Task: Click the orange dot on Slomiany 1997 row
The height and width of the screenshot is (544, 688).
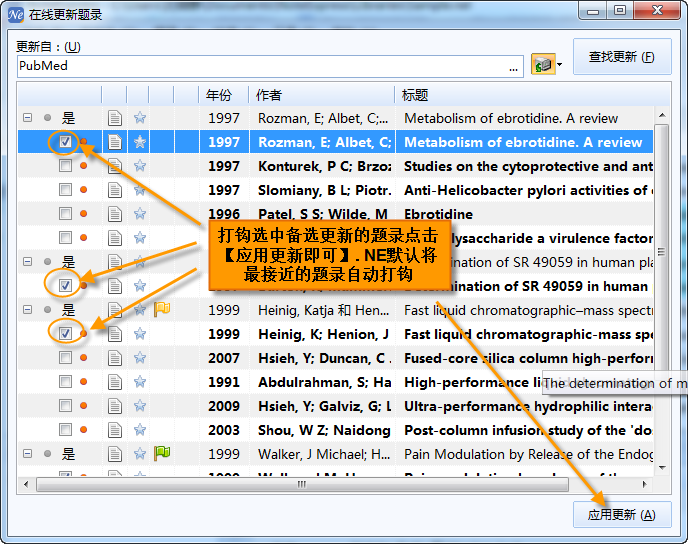Action: tap(83, 190)
